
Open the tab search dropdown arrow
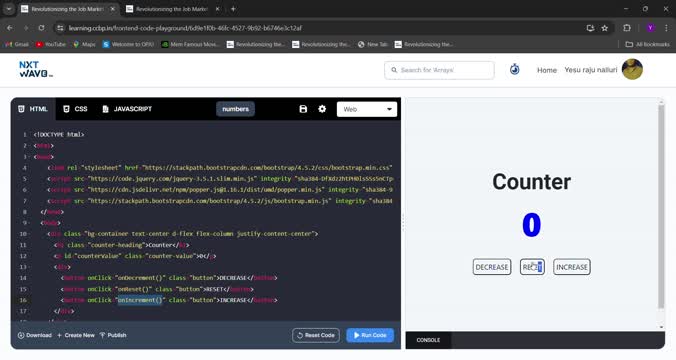9,9
